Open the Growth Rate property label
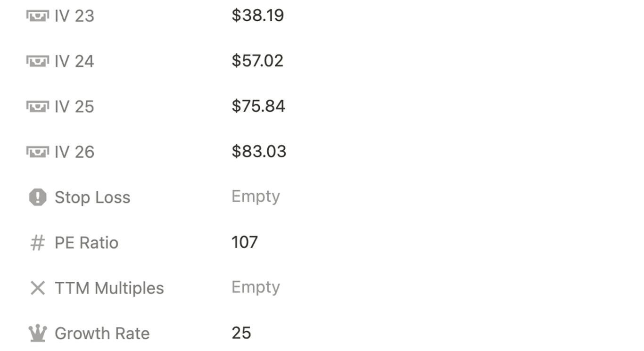 [x=102, y=333]
